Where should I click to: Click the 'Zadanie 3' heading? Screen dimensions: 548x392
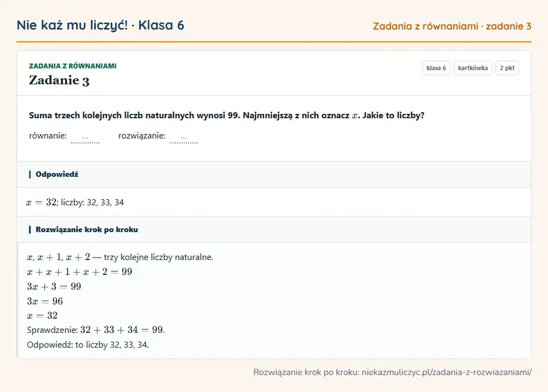click(x=59, y=80)
